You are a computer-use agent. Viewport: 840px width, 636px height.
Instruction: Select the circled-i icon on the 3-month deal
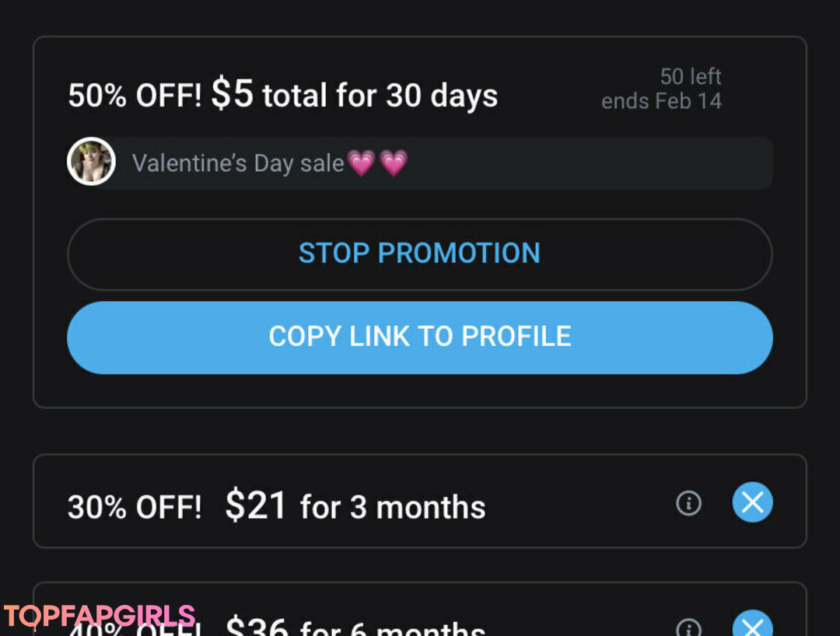coord(688,504)
